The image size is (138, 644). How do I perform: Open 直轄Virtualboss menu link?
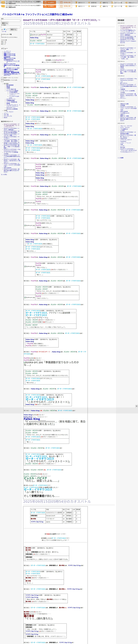(9, 71)
